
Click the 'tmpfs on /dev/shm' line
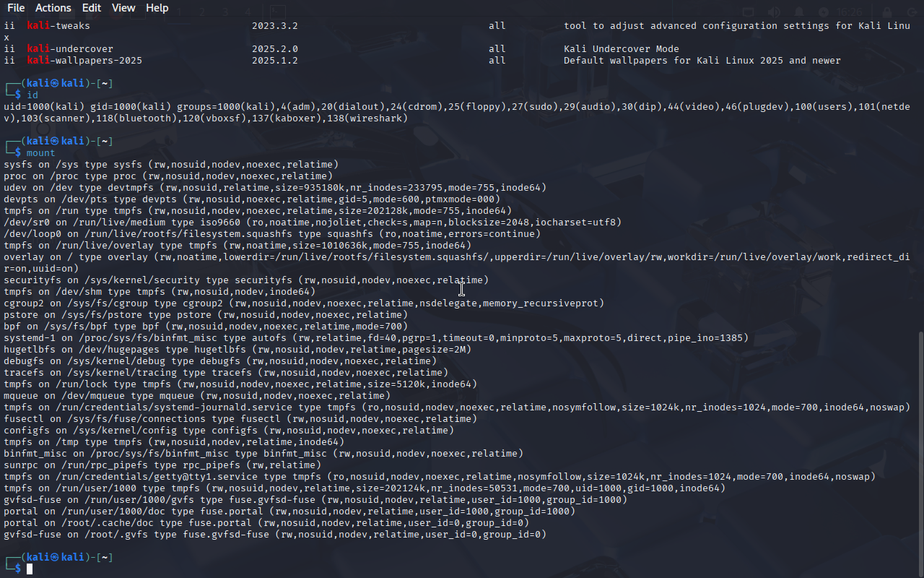[x=160, y=291]
